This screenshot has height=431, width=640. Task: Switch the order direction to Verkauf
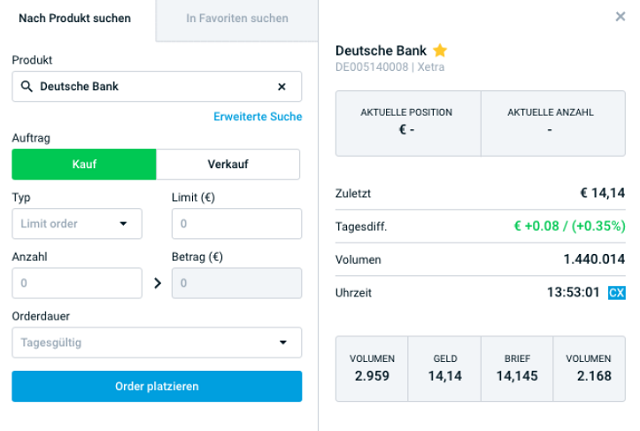coord(228,164)
